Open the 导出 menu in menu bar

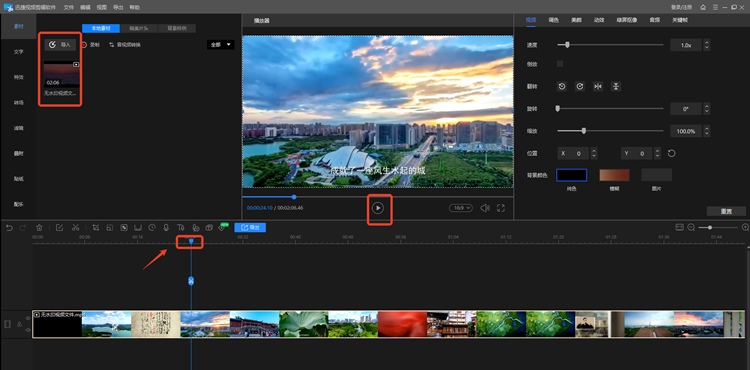[x=118, y=8]
